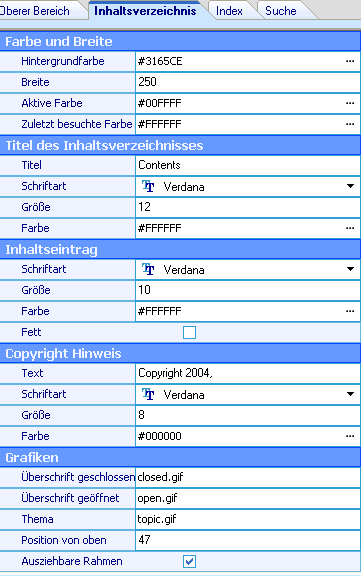Select the Copyright Text field
Image resolution: width=361 pixels, height=576 pixels.
click(x=248, y=373)
